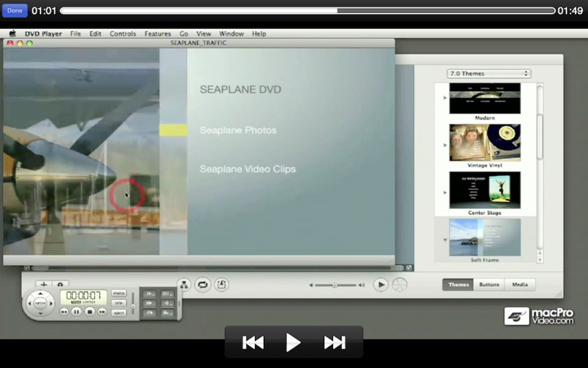Screen dimensions: 588x368
Task: Open the Go menu
Action: pyautogui.click(x=183, y=34)
